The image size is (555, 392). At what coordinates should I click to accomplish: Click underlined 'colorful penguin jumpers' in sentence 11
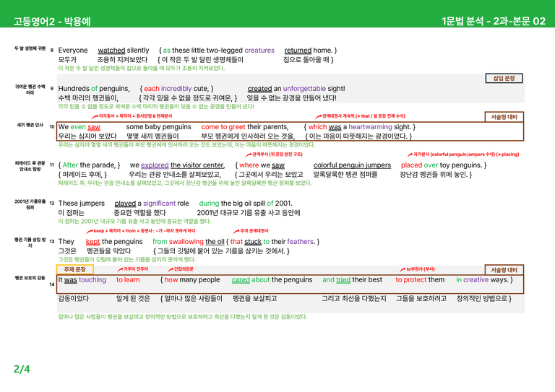point(352,165)
